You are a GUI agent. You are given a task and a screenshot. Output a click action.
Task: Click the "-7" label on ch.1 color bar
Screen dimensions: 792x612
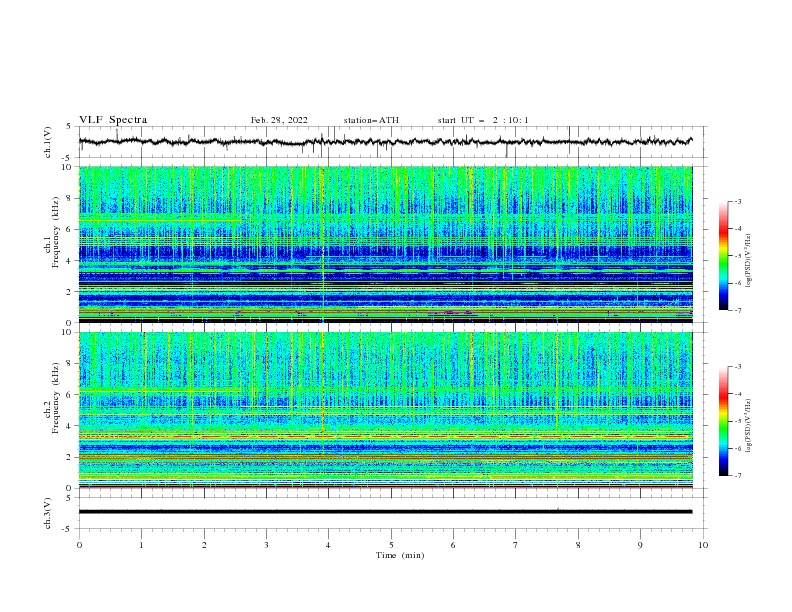click(x=738, y=310)
